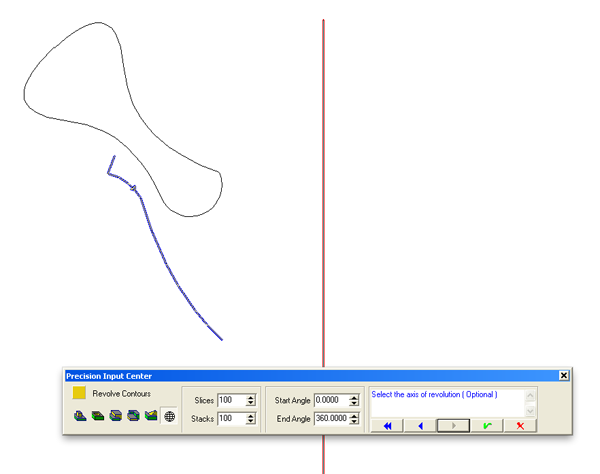This screenshot has height=474, width=600.
Task: Decrease End Angle with the down spinner arrow
Action: coord(354,422)
